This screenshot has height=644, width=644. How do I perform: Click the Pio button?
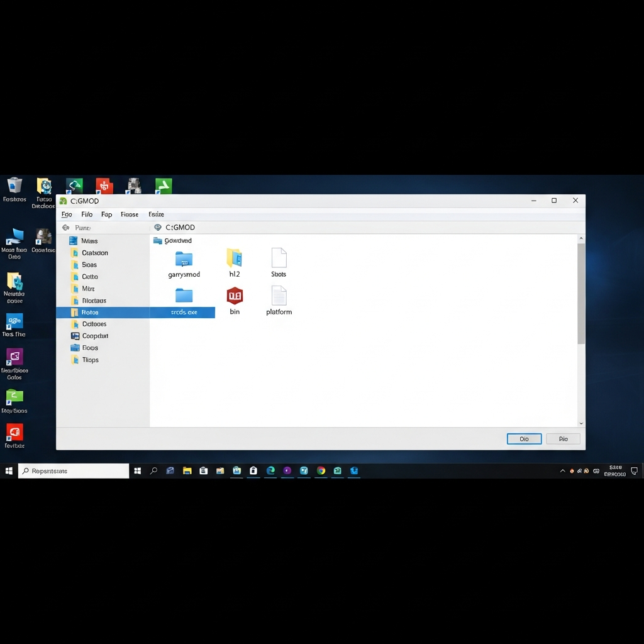coord(563,439)
